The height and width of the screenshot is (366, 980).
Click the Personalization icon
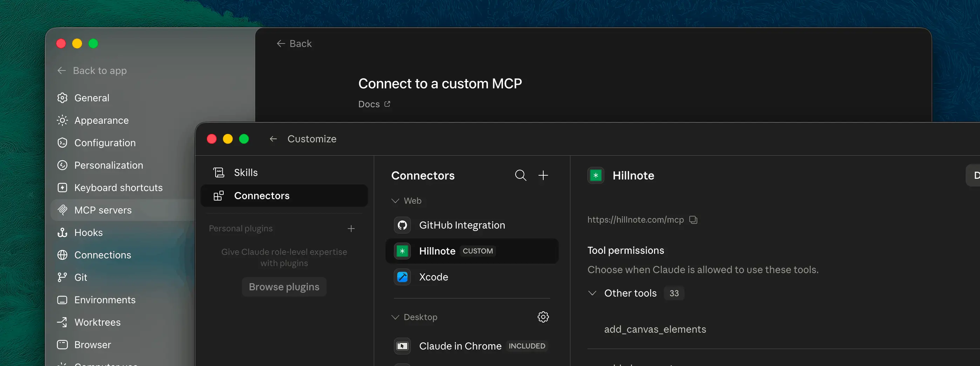[62, 165]
